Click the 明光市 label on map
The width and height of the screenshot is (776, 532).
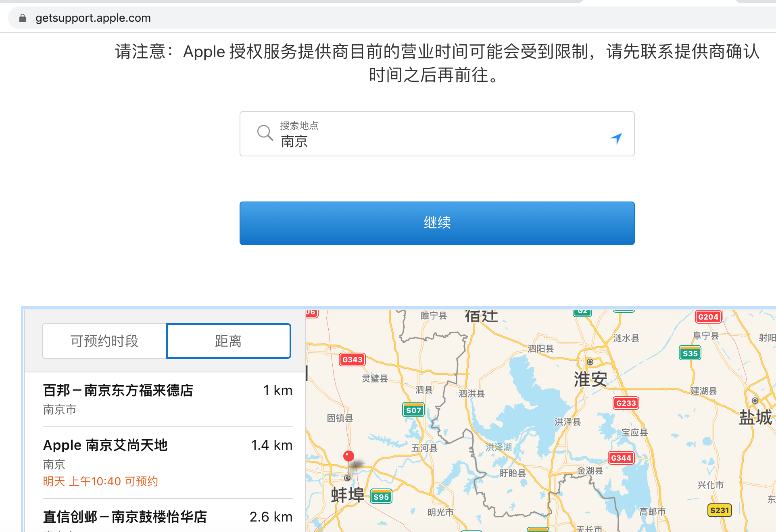pyautogui.click(x=440, y=512)
